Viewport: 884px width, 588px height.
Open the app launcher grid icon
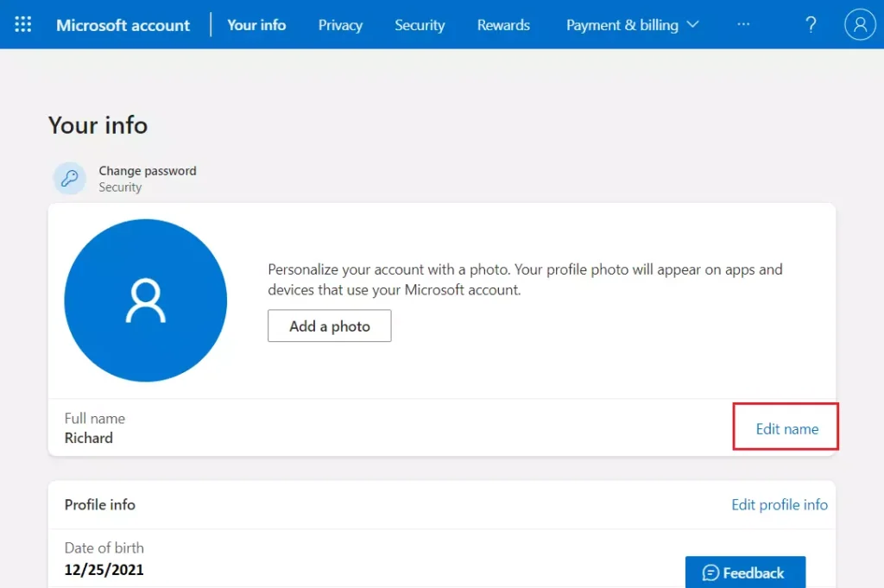tap(23, 24)
